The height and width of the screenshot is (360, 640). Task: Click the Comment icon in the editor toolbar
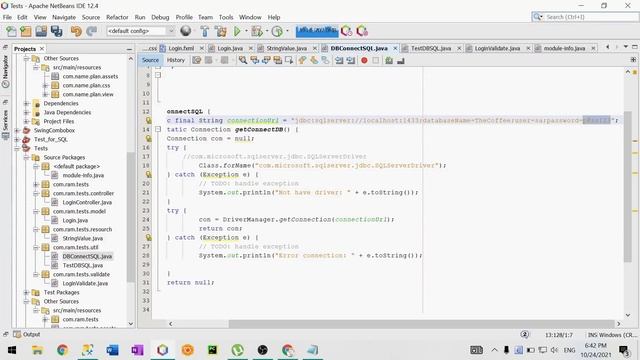(x=389, y=60)
